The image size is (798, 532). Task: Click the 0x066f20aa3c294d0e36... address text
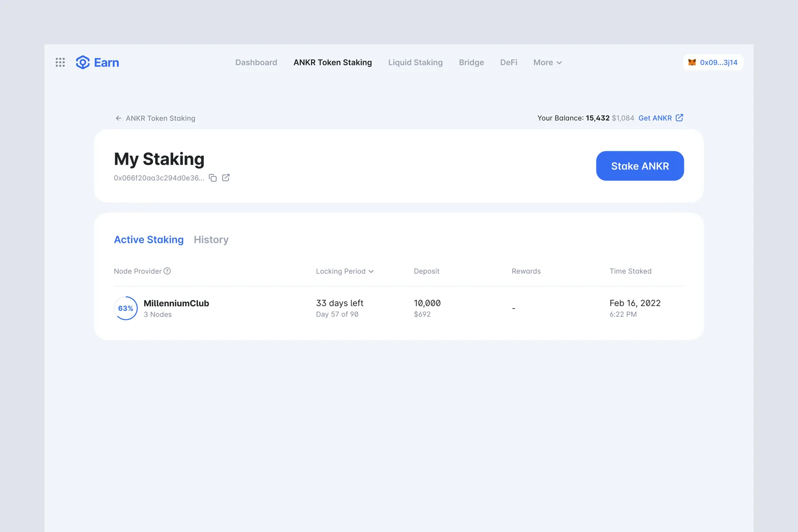point(159,178)
